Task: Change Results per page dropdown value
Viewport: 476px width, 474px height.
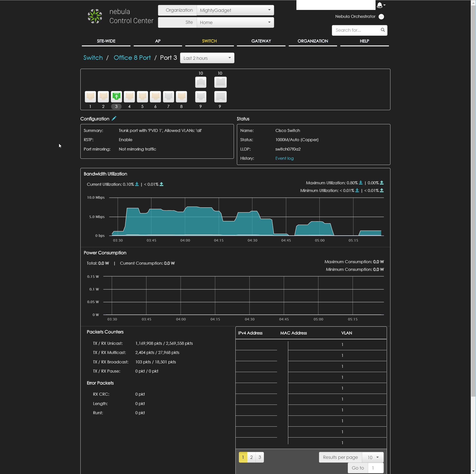Action: [373, 457]
